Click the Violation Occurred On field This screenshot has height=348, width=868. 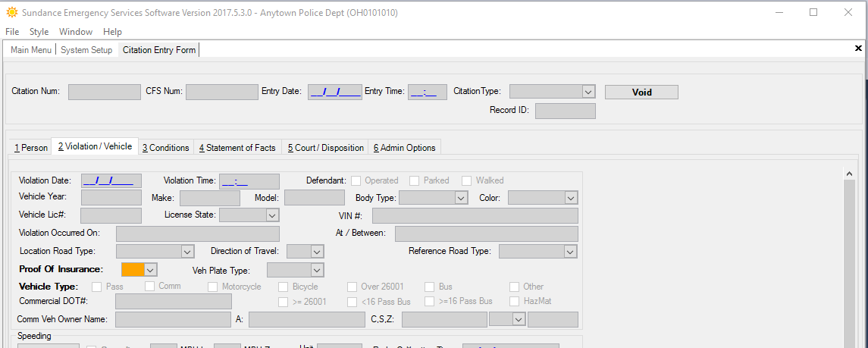coord(198,234)
